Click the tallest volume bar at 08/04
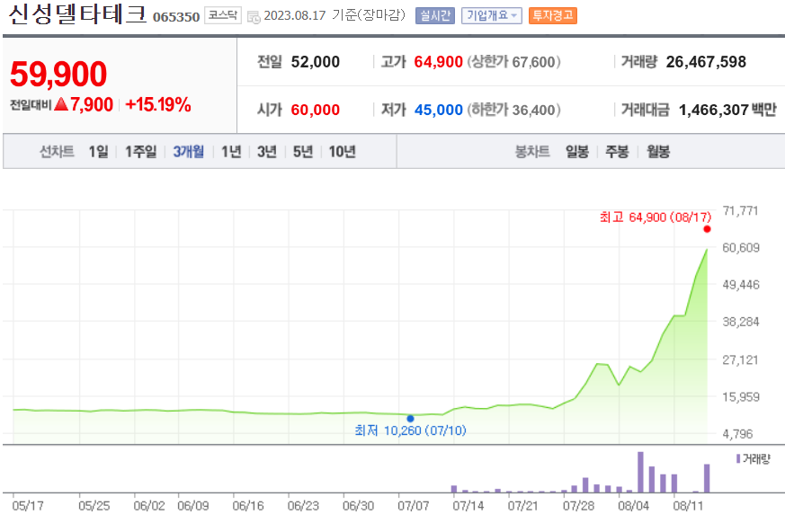 640,473
